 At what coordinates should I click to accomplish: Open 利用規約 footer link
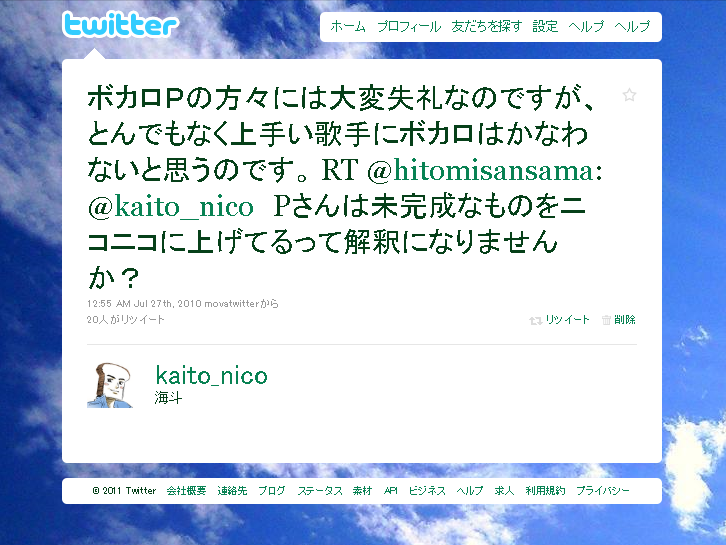point(545,490)
